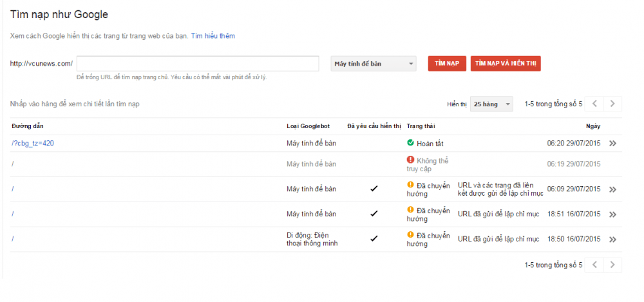Click render-requested checkmark in 06:09 row
Image resolution: width=644 pixels, height=302 pixels.
click(x=374, y=189)
